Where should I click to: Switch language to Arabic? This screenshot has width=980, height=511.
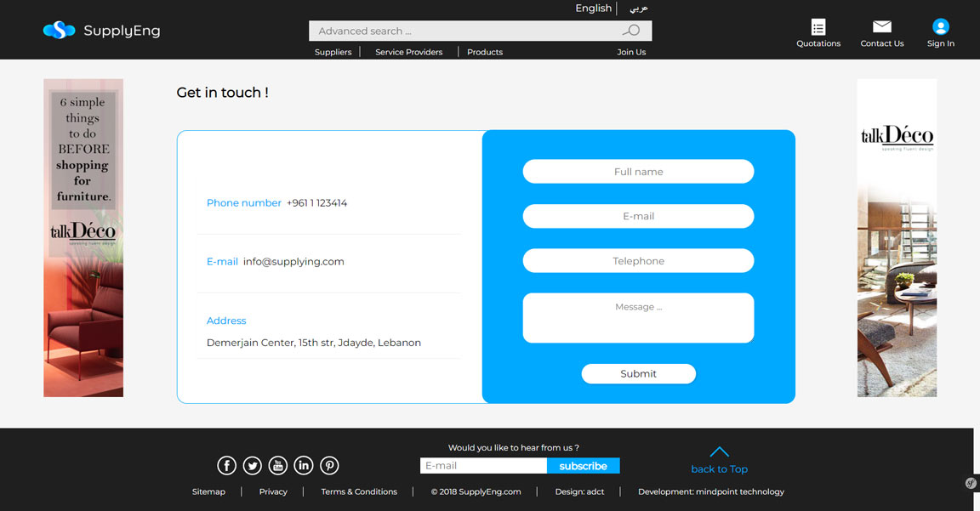point(638,9)
